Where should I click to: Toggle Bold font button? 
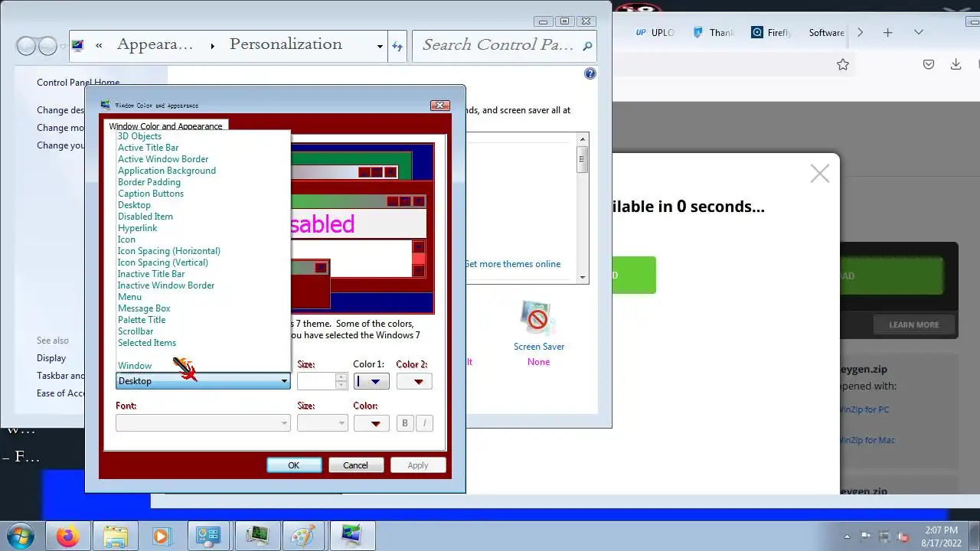pos(405,422)
